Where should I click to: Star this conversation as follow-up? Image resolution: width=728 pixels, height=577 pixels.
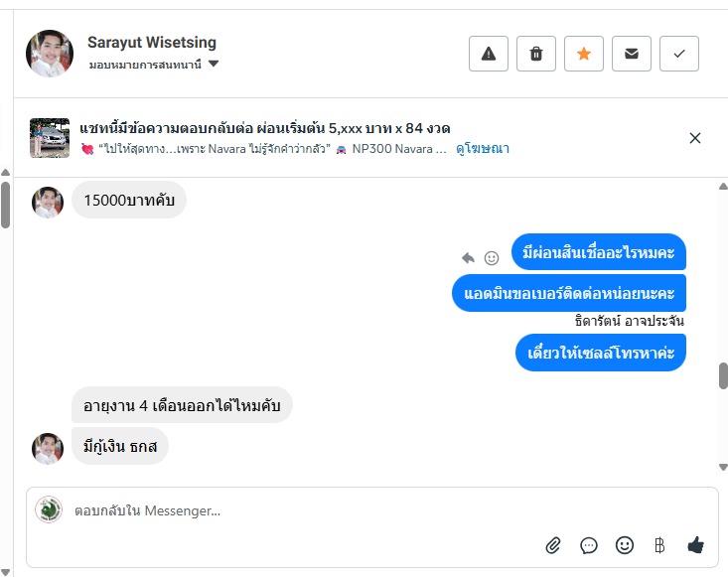tap(584, 54)
